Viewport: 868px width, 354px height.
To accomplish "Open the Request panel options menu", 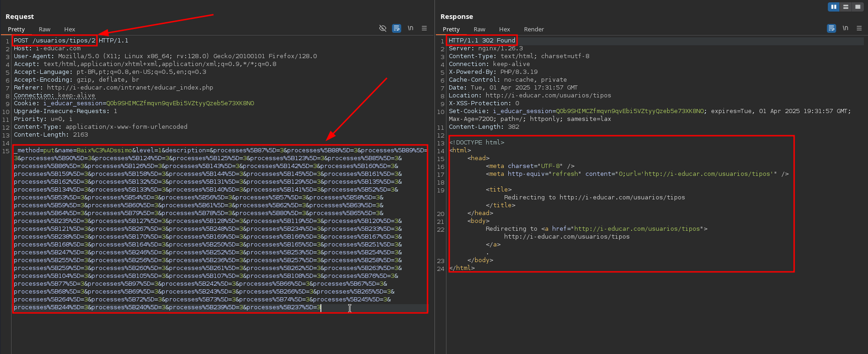I will (x=424, y=28).
